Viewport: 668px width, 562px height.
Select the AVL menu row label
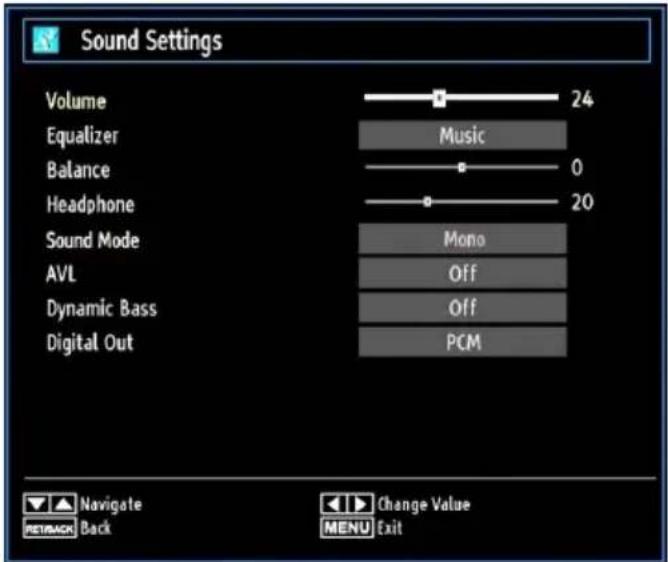(61, 274)
